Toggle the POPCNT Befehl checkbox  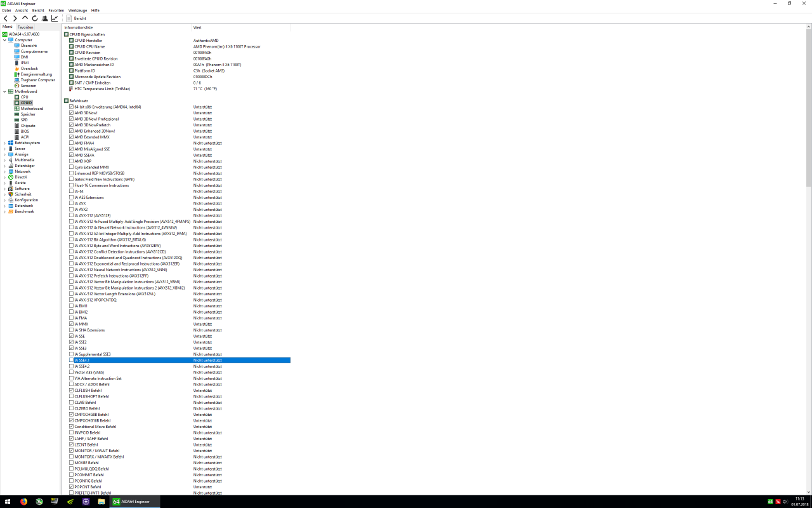point(71,487)
